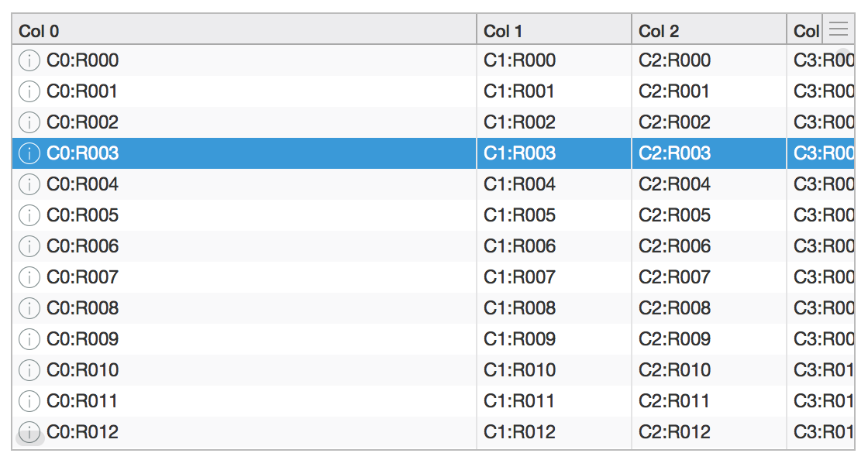Open the info icon next to C0:R009
This screenshot has width=868, height=460.
[x=29, y=339]
